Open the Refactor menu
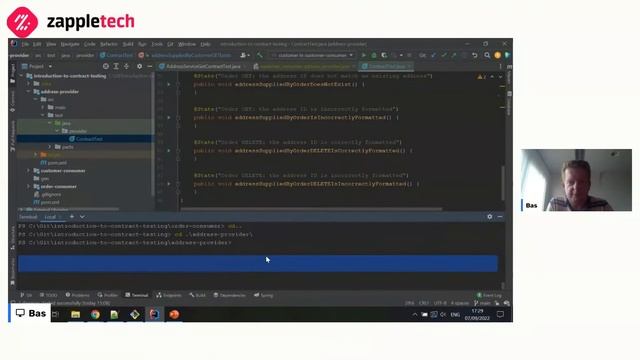The image size is (640, 360). pyautogui.click(x=109, y=44)
